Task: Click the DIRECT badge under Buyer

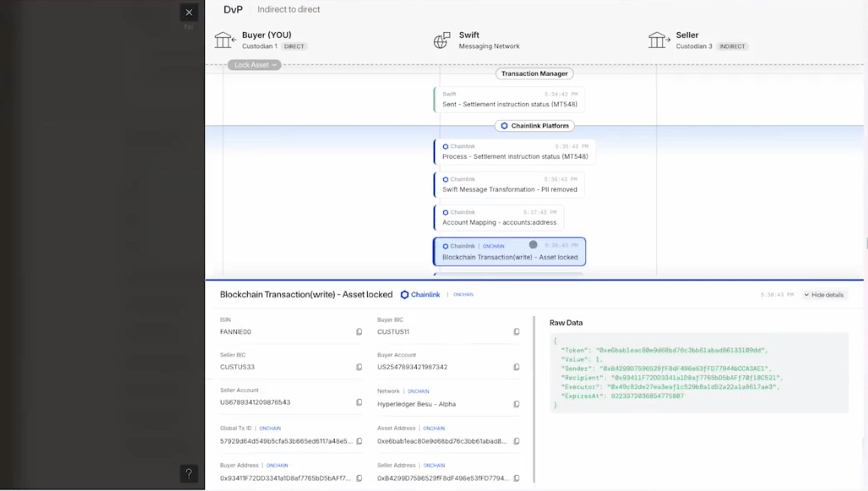Action: (294, 46)
